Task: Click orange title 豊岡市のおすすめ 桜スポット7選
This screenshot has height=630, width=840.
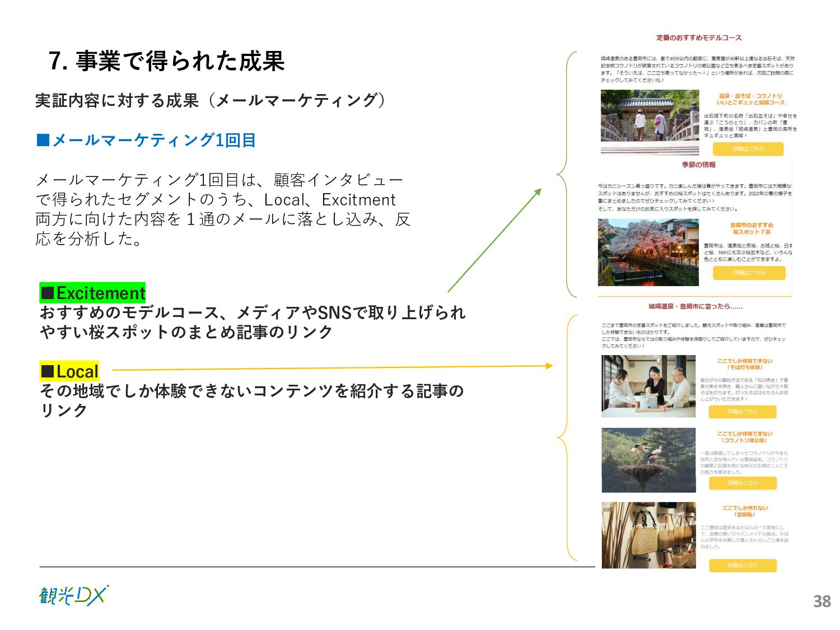Action: pyautogui.click(x=752, y=228)
